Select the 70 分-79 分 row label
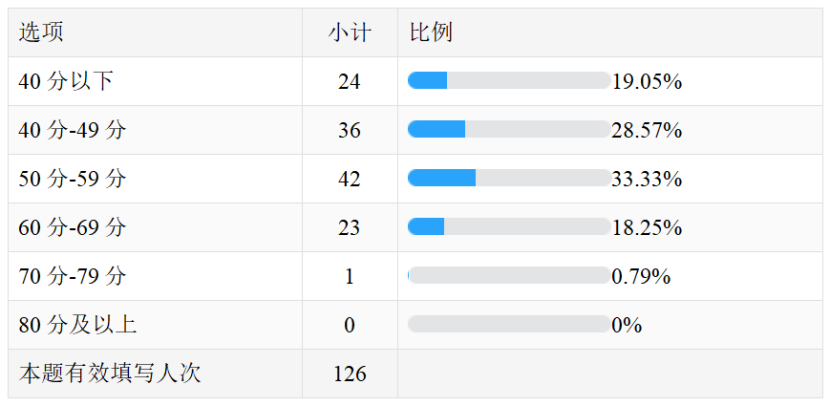 [72, 277]
